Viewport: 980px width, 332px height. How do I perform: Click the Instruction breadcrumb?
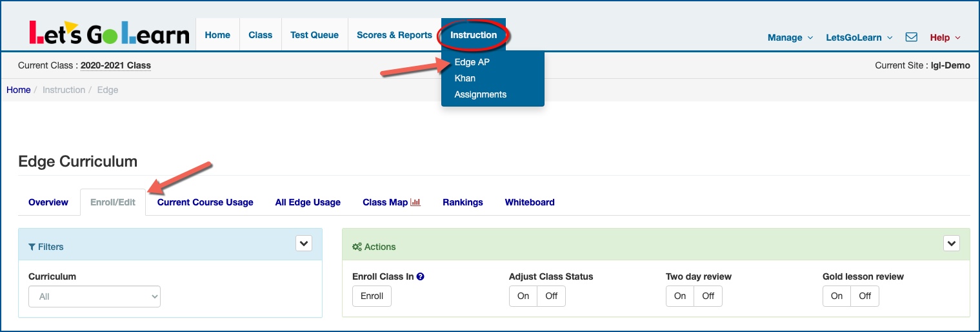point(64,90)
